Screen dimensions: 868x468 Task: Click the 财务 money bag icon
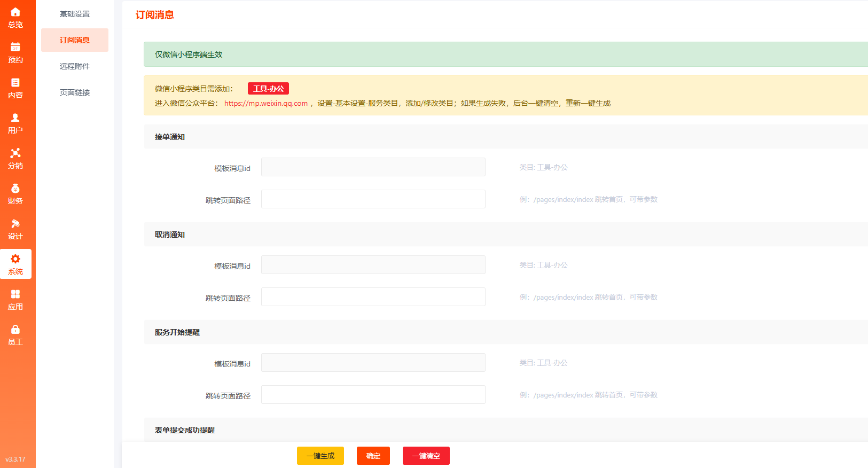[x=15, y=189]
